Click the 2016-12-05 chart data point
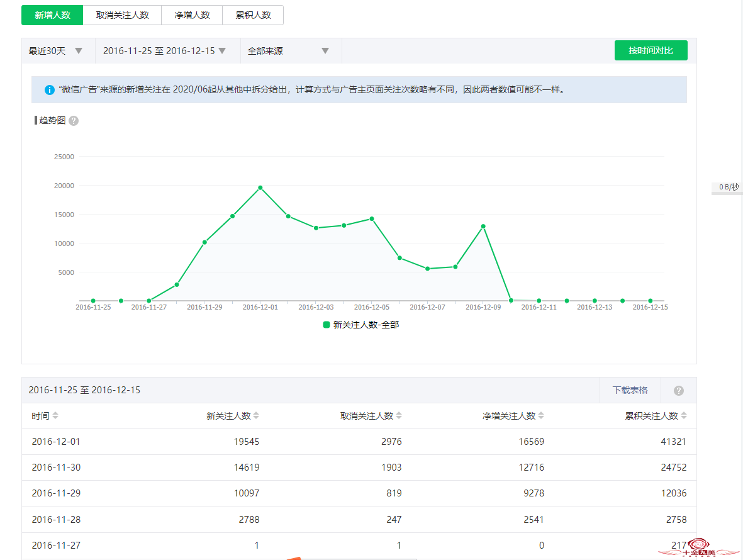 pyautogui.click(x=372, y=219)
